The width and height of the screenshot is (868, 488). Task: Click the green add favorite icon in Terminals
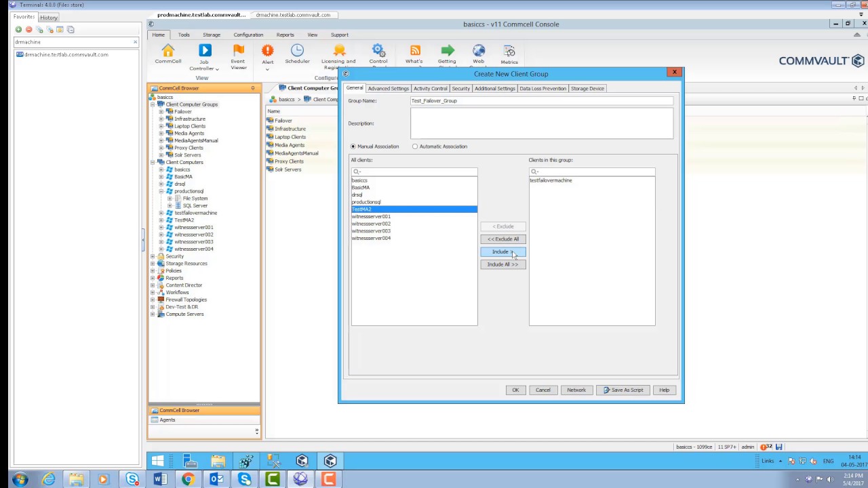point(18,30)
